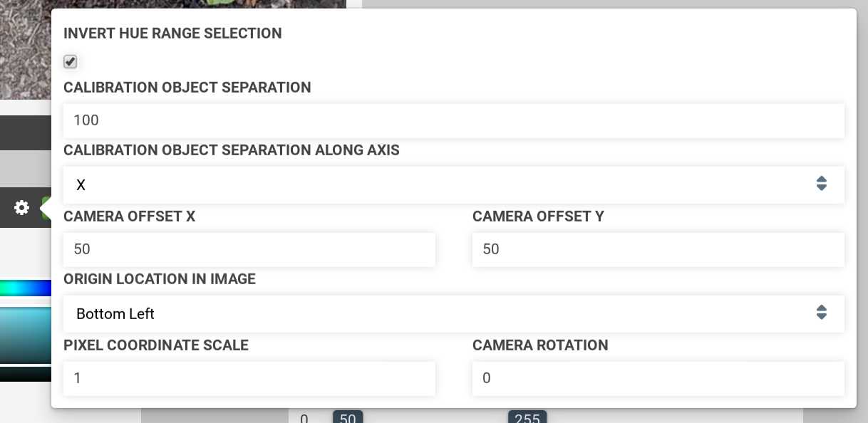
Task: Focus the Camera Offset Y field
Action: coord(658,249)
